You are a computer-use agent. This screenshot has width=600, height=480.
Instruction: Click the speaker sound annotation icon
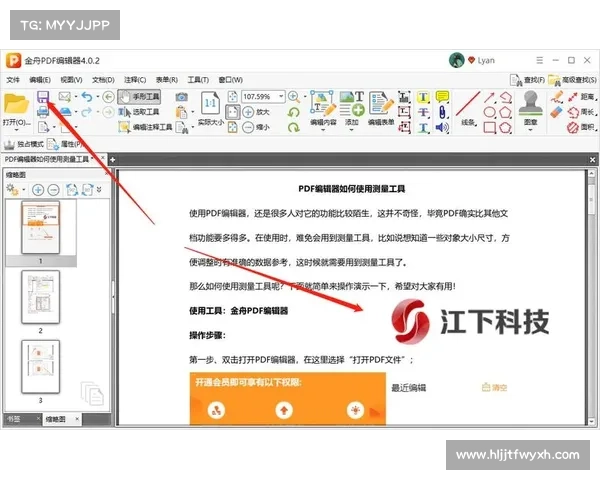(x=442, y=127)
